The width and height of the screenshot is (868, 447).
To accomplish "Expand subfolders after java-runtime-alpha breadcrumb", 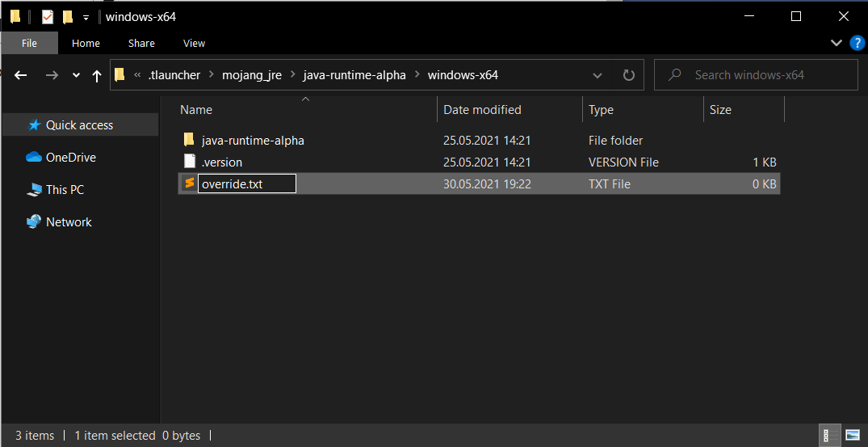I will click(417, 75).
